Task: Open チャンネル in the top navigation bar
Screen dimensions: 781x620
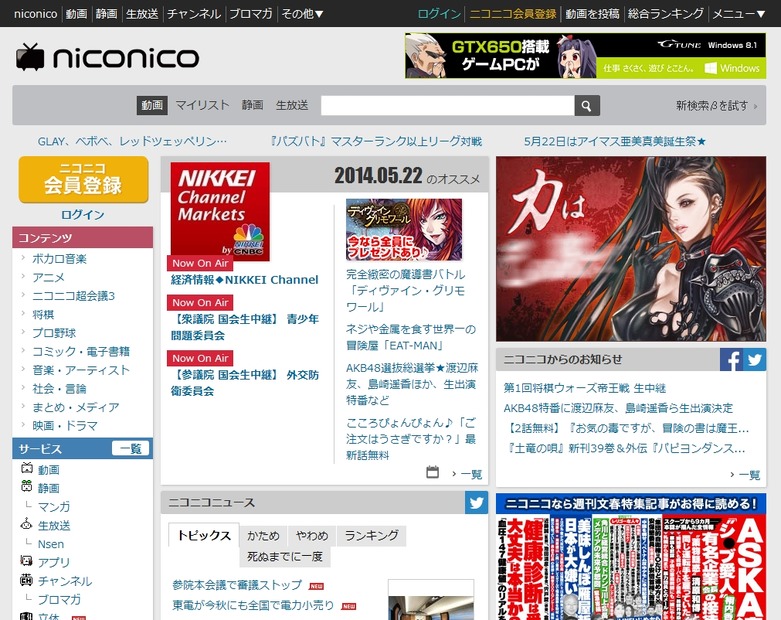Action: click(194, 14)
